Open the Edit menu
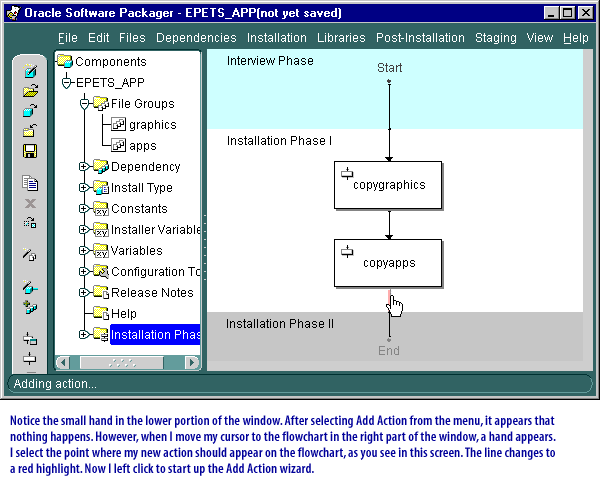Image resolution: width=600 pixels, height=484 pixels. 99,38
